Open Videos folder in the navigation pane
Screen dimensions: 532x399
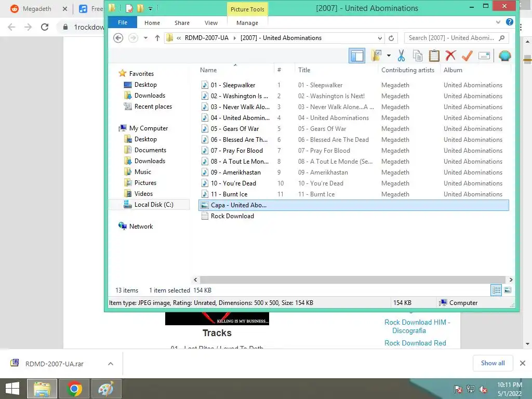[143, 193]
